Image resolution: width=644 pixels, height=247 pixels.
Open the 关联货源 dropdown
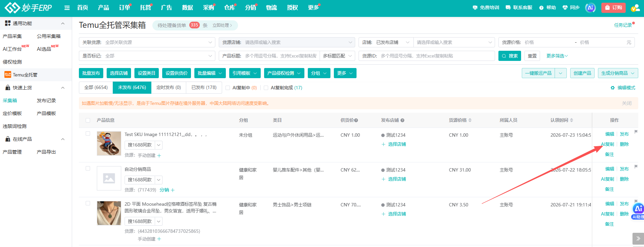coord(147,42)
